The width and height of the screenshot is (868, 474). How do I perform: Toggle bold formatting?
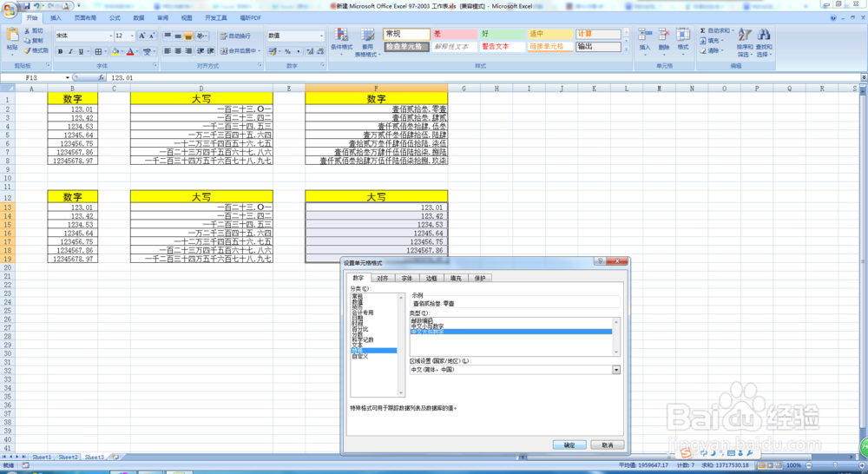[60, 51]
